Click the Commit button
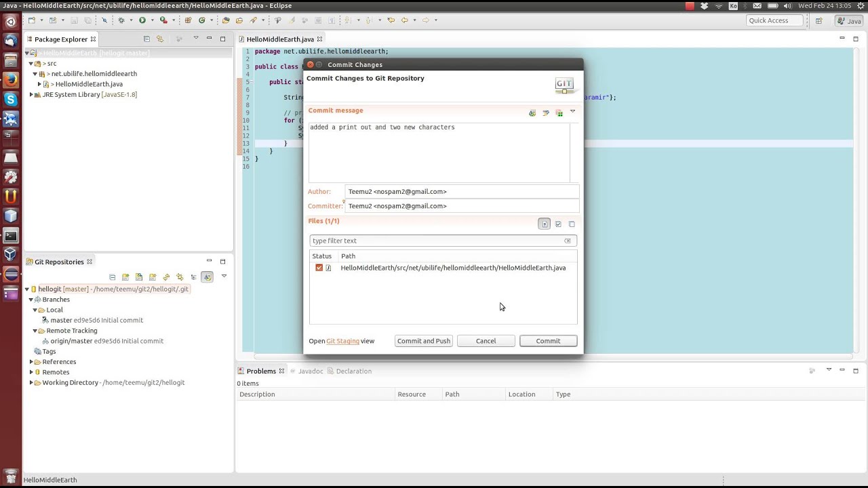This screenshot has width=868, height=488. coord(548,341)
